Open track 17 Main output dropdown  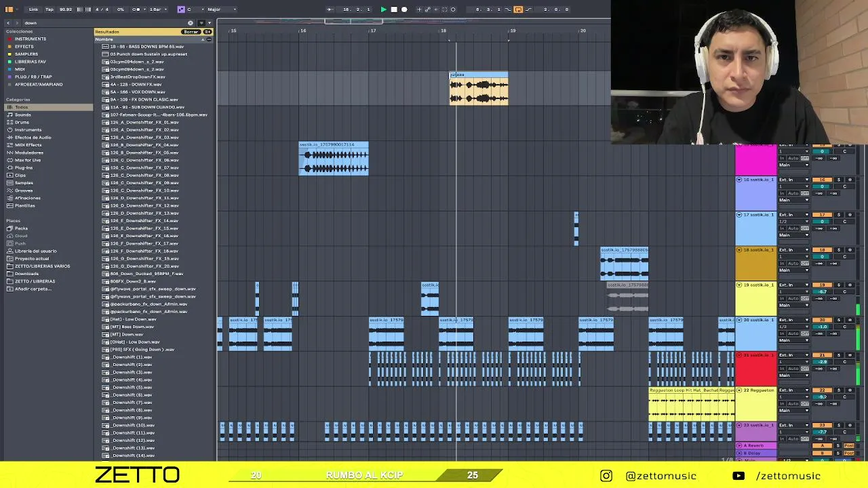tap(793, 235)
